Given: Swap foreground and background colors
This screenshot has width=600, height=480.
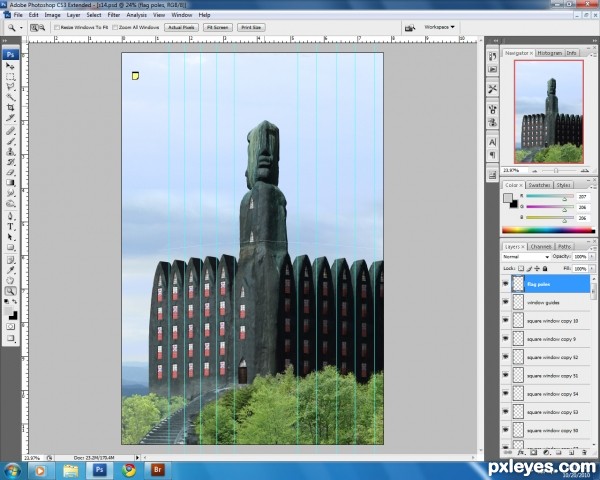Looking at the screenshot, I should click(x=15, y=302).
